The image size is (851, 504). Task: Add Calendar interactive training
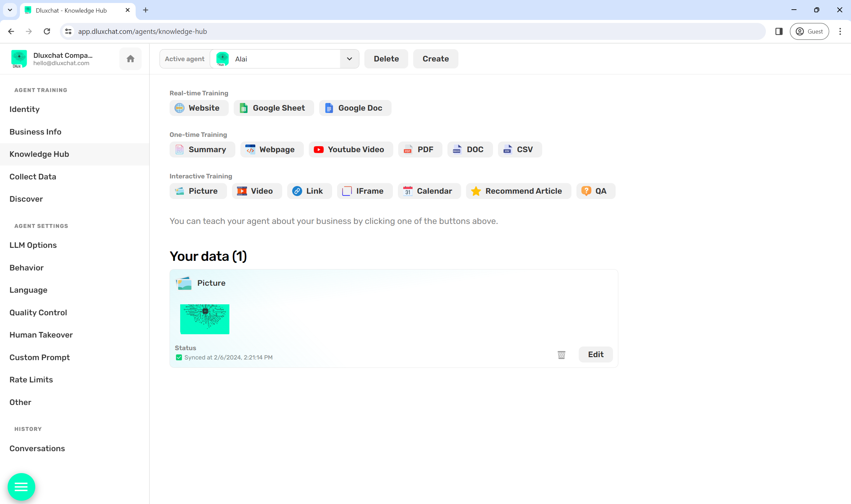[x=429, y=191]
